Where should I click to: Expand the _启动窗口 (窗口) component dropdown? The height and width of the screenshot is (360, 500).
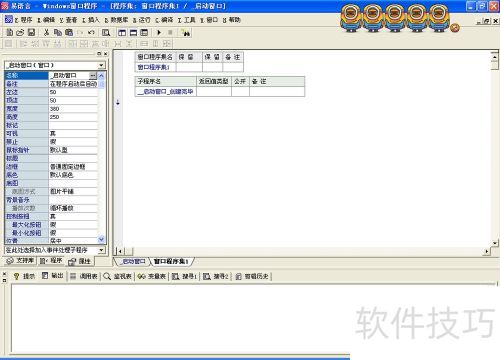[101, 65]
